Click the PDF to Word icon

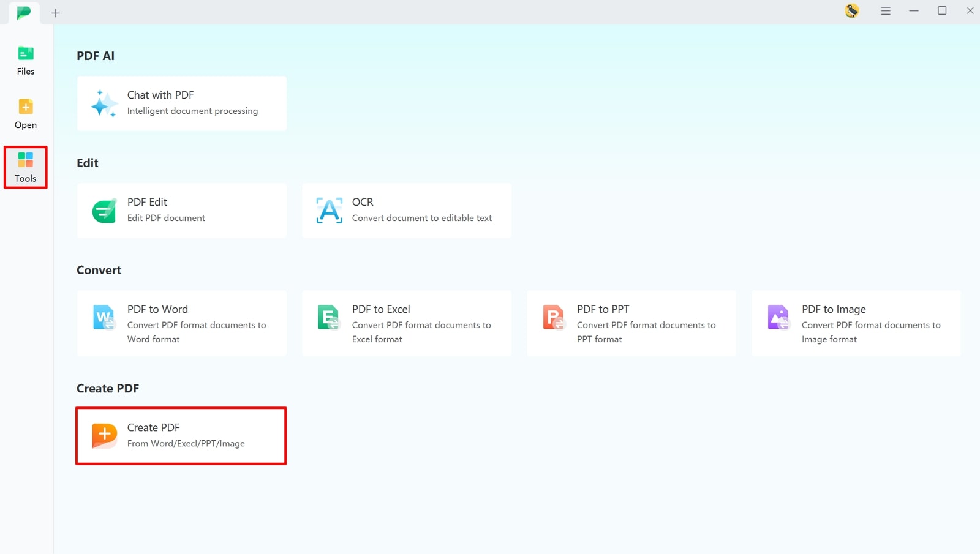pyautogui.click(x=104, y=317)
